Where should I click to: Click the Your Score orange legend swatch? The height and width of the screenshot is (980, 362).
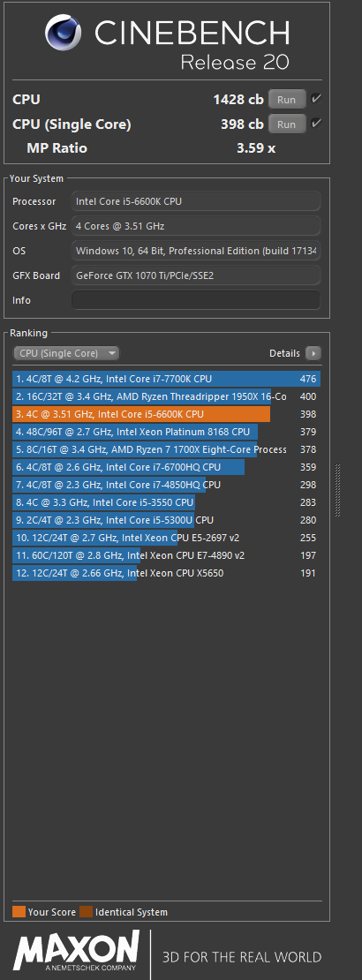point(19,912)
